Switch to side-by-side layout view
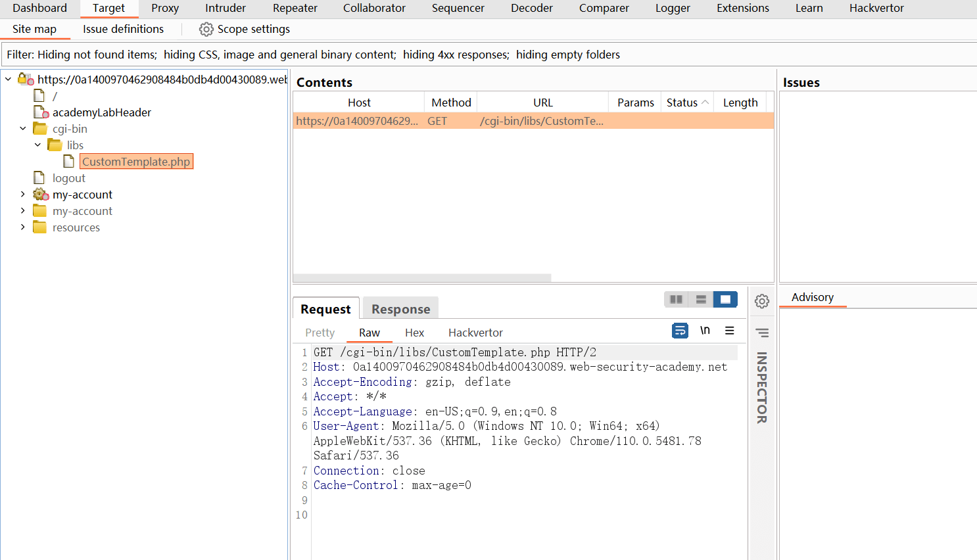Viewport: 977px width, 560px height. (676, 300)
